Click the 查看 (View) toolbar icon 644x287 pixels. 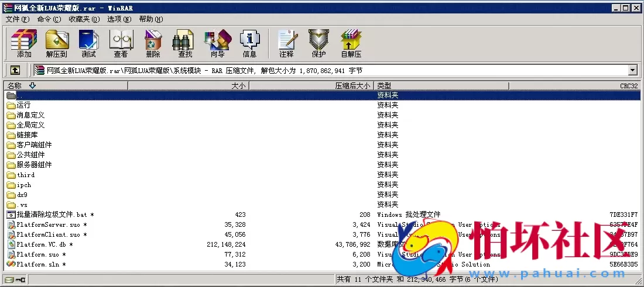coord(121,43)
